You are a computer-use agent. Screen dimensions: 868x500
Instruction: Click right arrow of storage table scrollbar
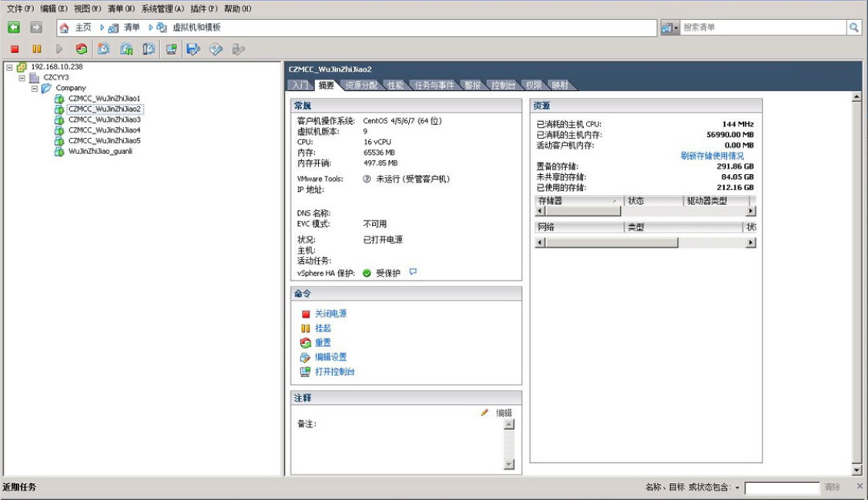click(x=751, y=211)
